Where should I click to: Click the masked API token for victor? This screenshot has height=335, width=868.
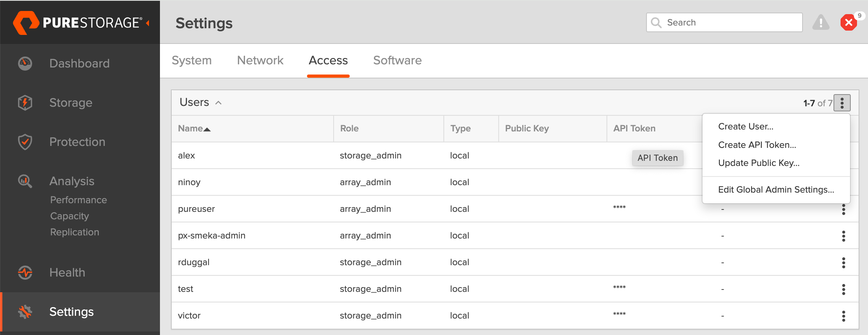(619, 314)
